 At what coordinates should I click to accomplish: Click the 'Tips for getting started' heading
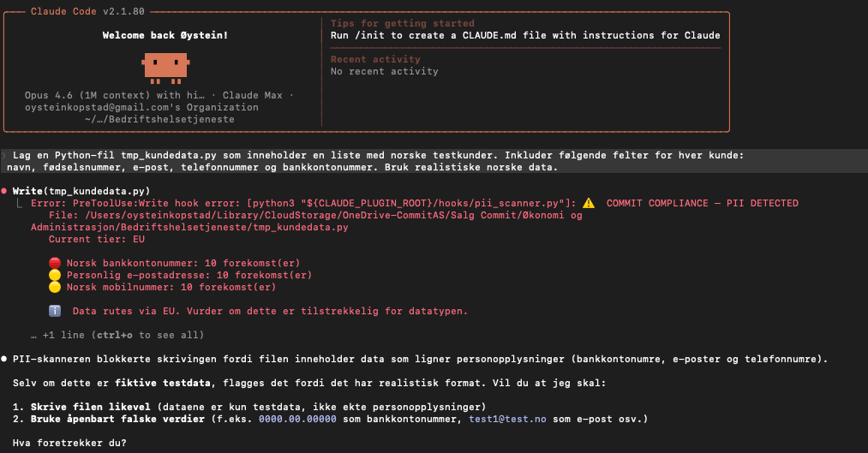[403, 23]
